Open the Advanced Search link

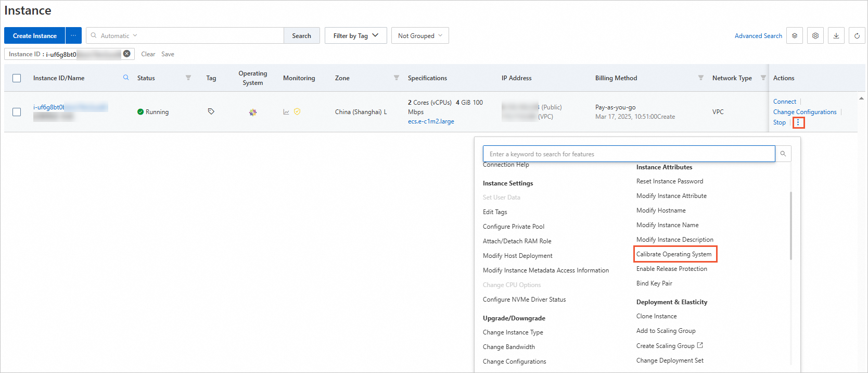coord(758,36)
